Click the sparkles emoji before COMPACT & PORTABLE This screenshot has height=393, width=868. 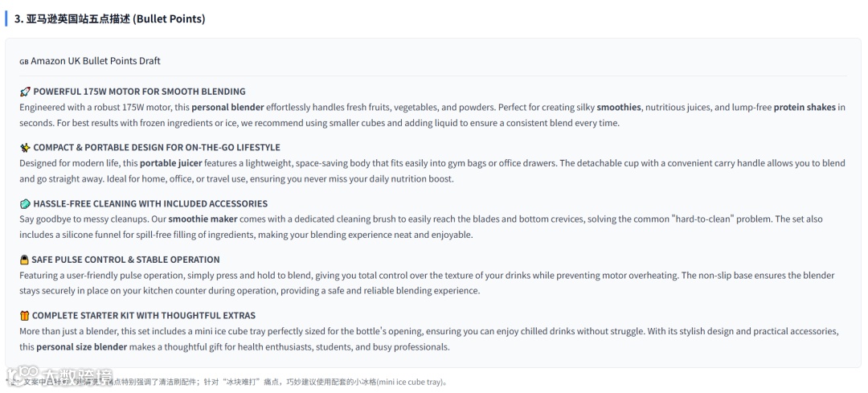click(x=25, y=148)
